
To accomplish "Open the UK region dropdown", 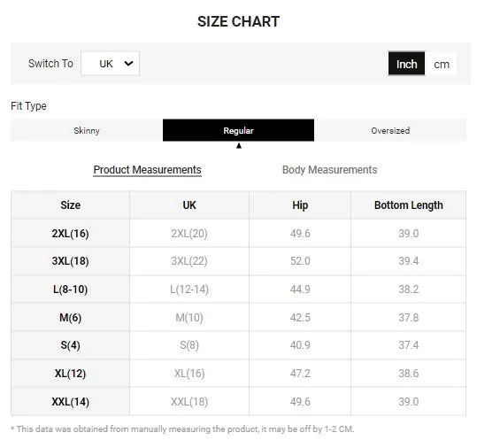I will 110,64.
